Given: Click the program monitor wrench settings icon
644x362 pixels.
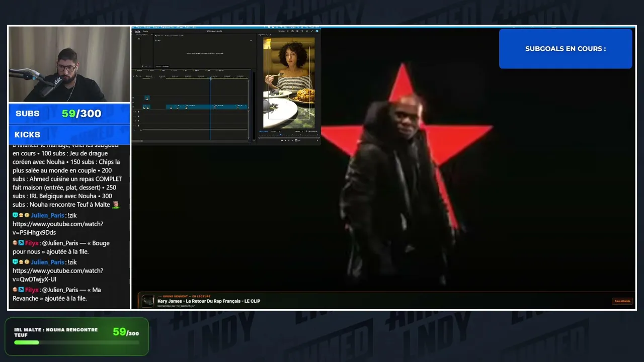Looking at the screenshot, I should (306, 131).
